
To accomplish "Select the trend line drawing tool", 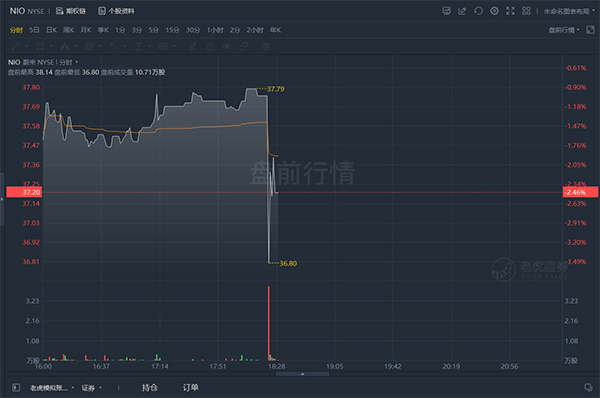I will (x=16, y=46).
